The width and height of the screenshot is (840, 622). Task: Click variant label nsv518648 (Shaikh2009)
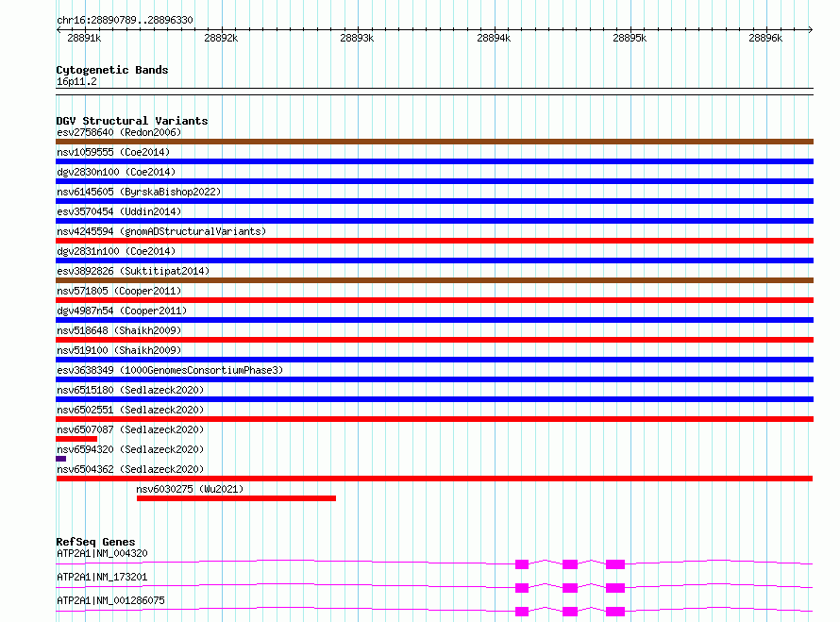coord(119,330)
